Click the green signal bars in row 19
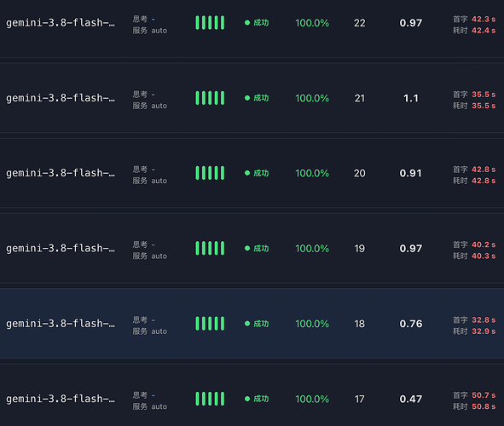Viewport: 504px width, 426px height. 210,249
